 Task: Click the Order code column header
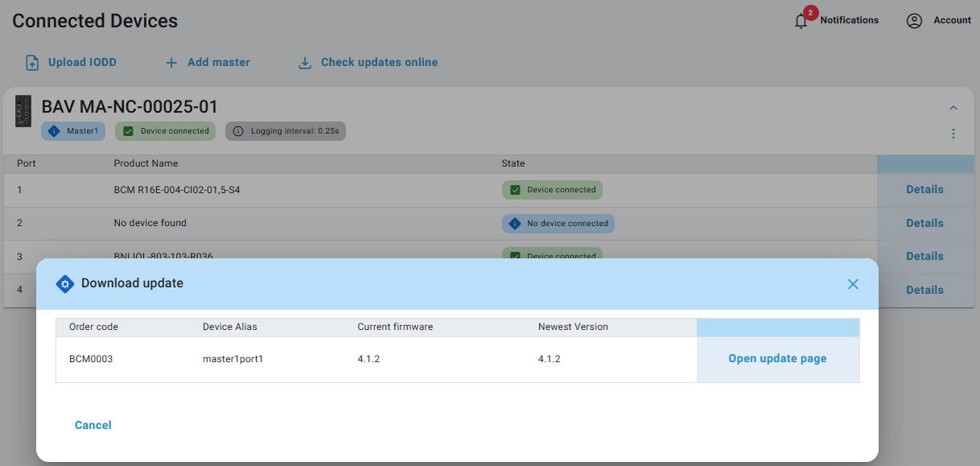click(93, 327)
